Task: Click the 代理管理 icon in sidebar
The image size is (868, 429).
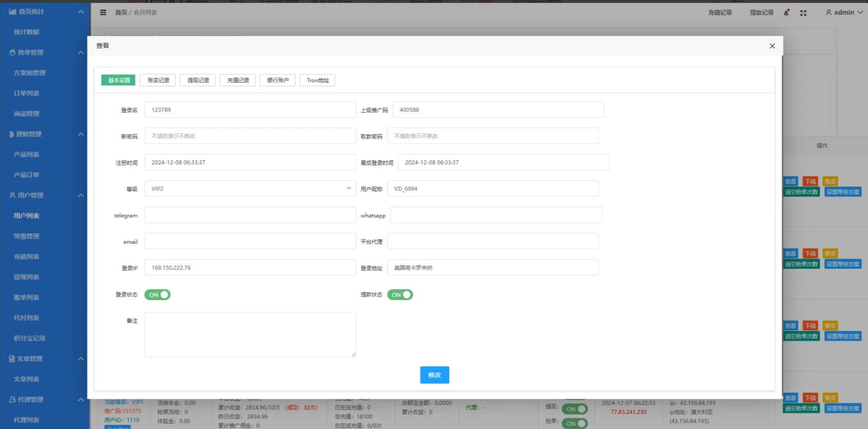Action: (12, 399)
